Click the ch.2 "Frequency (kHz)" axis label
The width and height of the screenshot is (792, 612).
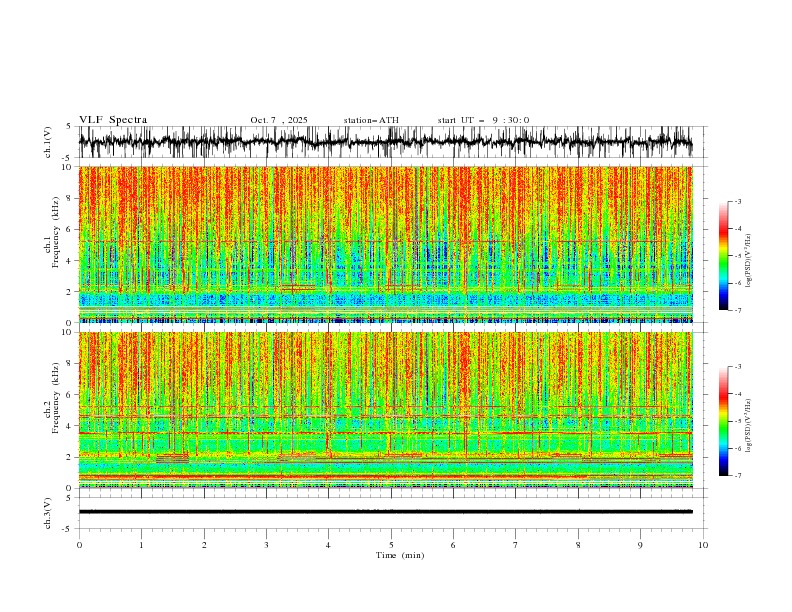[56, 397]
